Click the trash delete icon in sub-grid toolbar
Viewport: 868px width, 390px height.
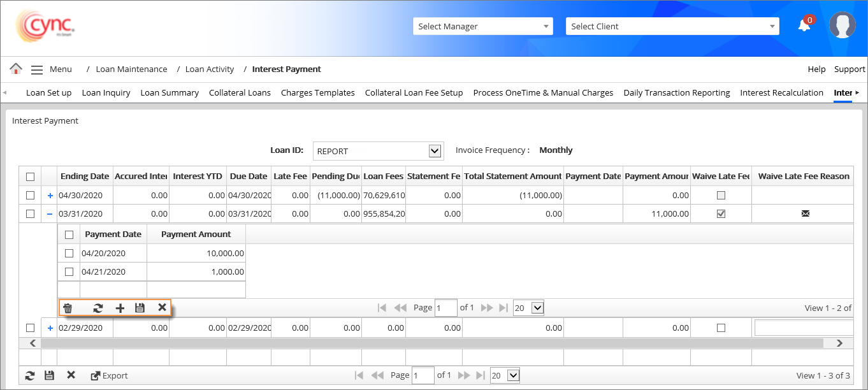68,308
